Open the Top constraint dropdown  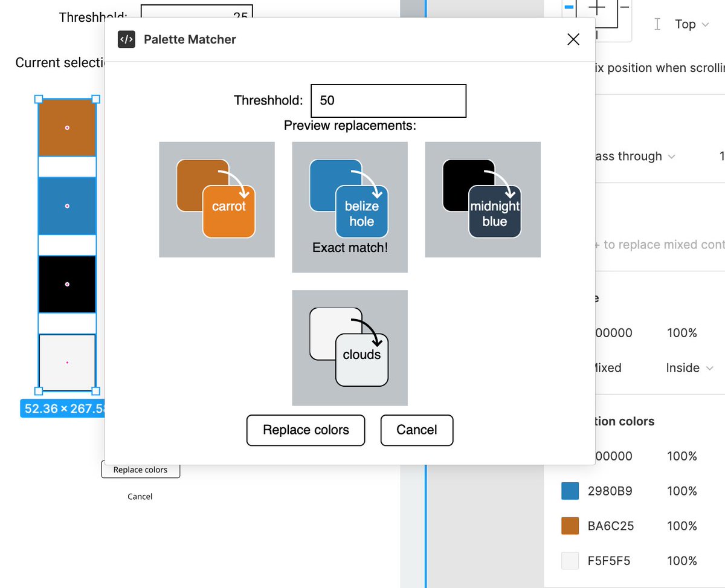692,24
